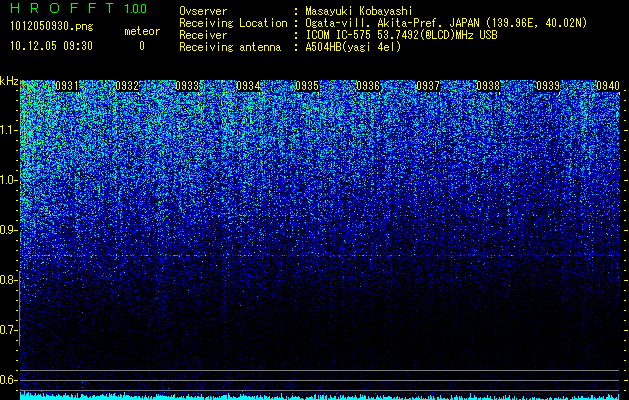Select the filename 1012050930.png

[x=52, y=27]
